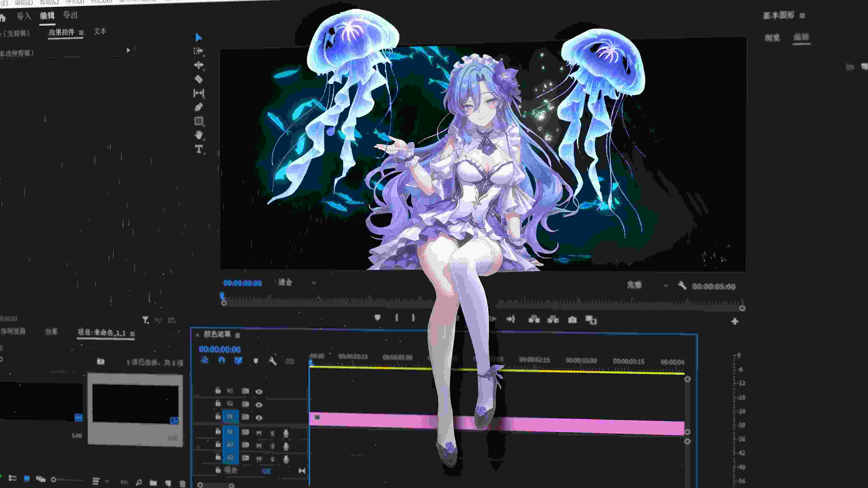The image size is (868, 488).
Task: Click the Extract button in program monitor
Action: coord(553,319)
